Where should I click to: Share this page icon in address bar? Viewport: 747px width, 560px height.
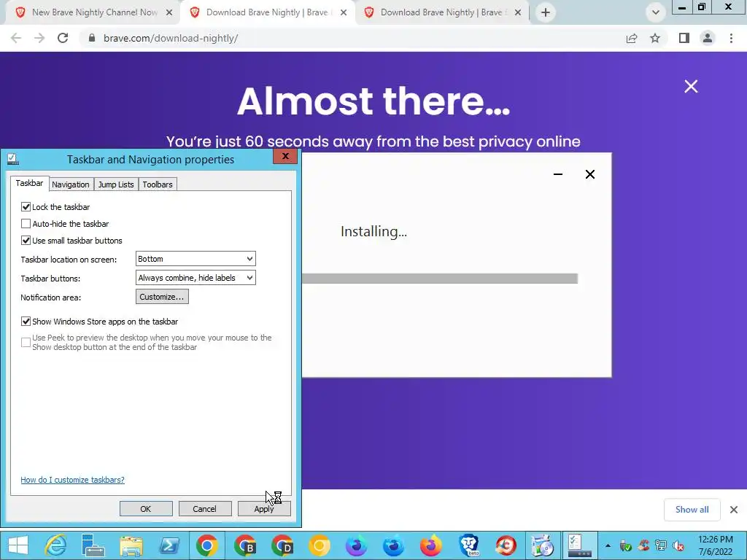632,38
